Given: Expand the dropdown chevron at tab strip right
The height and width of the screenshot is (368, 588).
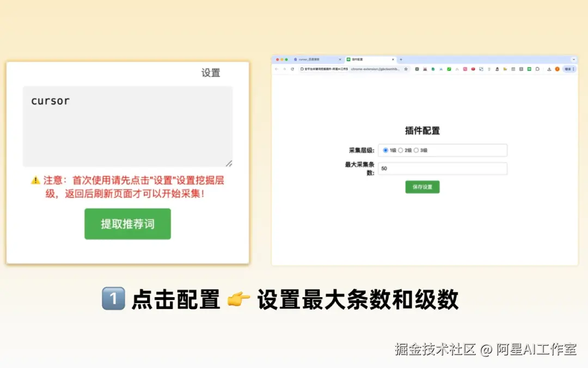Looking at the screenshot, I should [573, 59].
